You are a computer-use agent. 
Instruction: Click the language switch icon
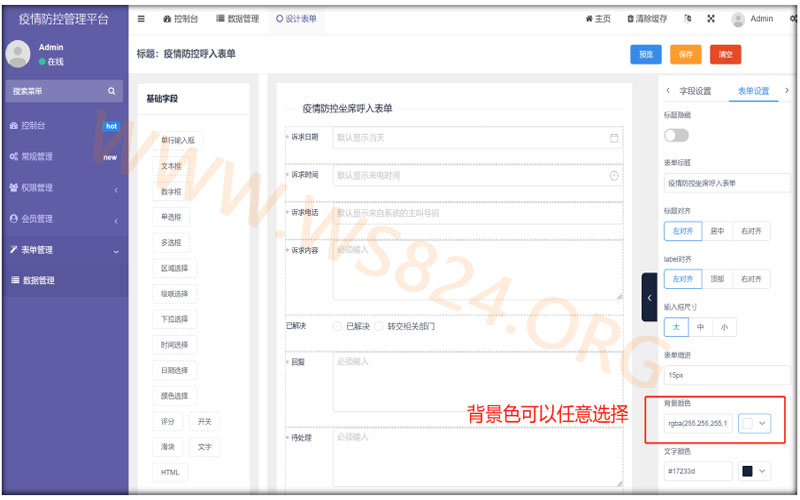point(688,19)
